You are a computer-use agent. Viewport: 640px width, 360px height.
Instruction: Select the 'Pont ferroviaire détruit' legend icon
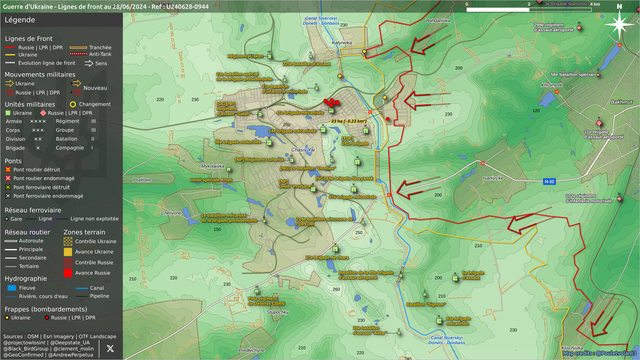tap(8, 187)
